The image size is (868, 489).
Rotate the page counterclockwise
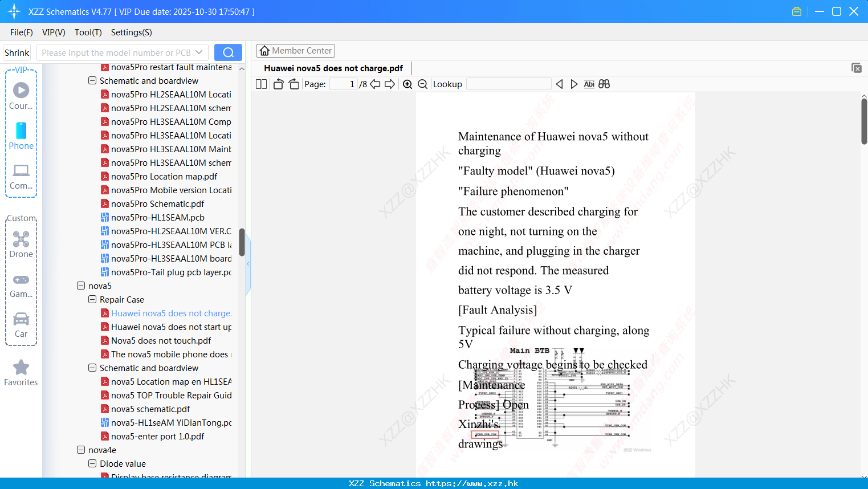coord(278,84)
